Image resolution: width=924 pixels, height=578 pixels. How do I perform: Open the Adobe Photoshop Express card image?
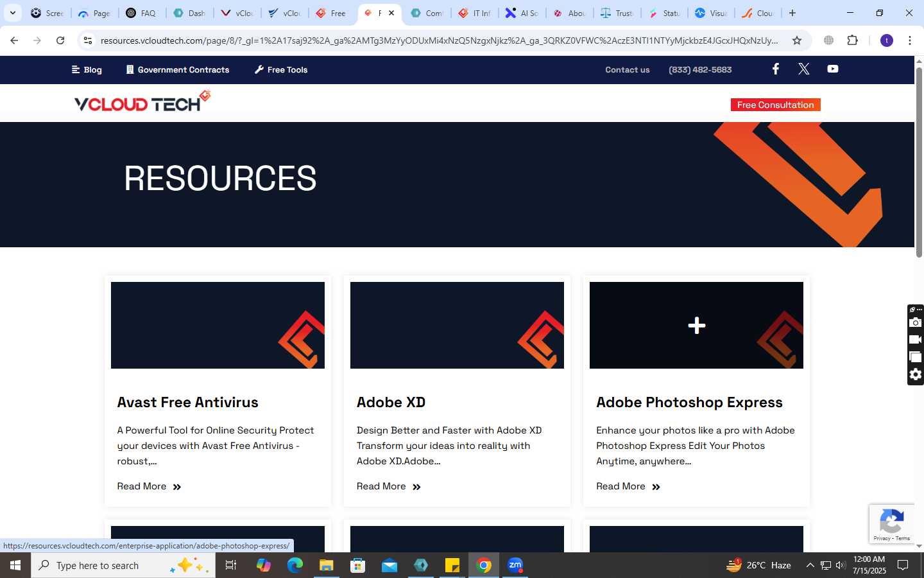696,325
